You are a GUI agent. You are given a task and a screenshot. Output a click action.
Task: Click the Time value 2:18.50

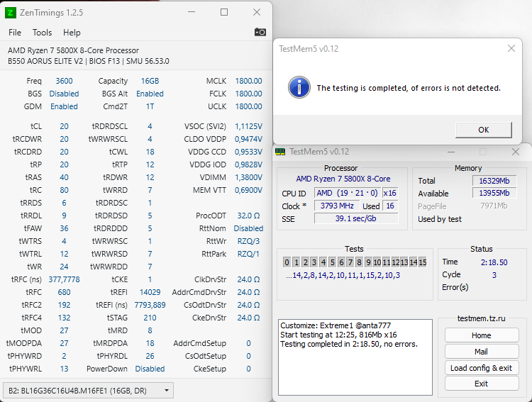(x=494, y=262)
